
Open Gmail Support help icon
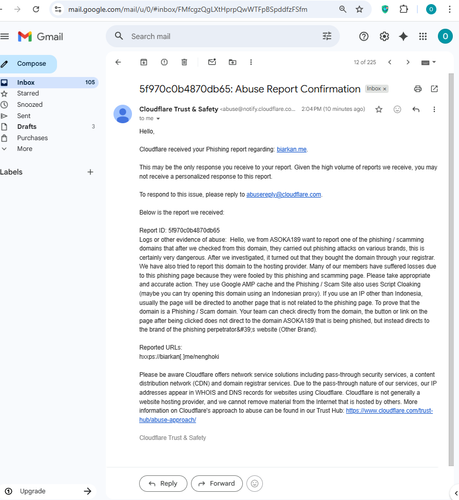pyautogui.click(x=364, y=36)
